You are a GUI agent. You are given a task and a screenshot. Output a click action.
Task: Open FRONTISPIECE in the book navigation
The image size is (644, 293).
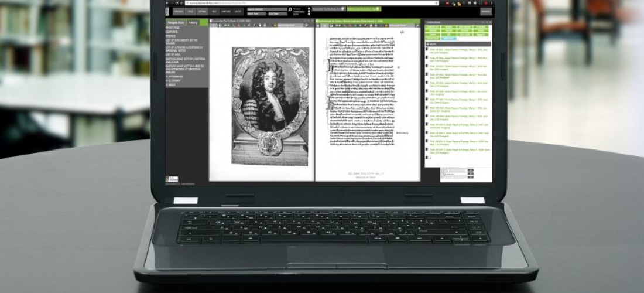(173, 28)
